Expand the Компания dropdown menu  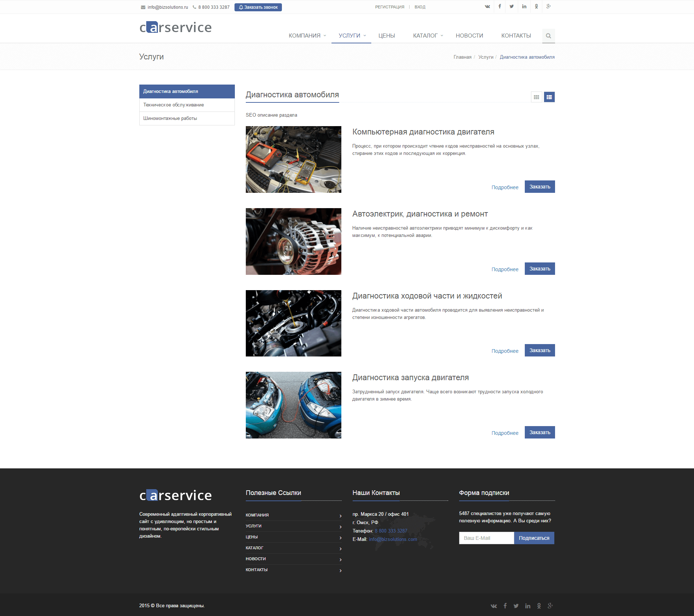307,36
